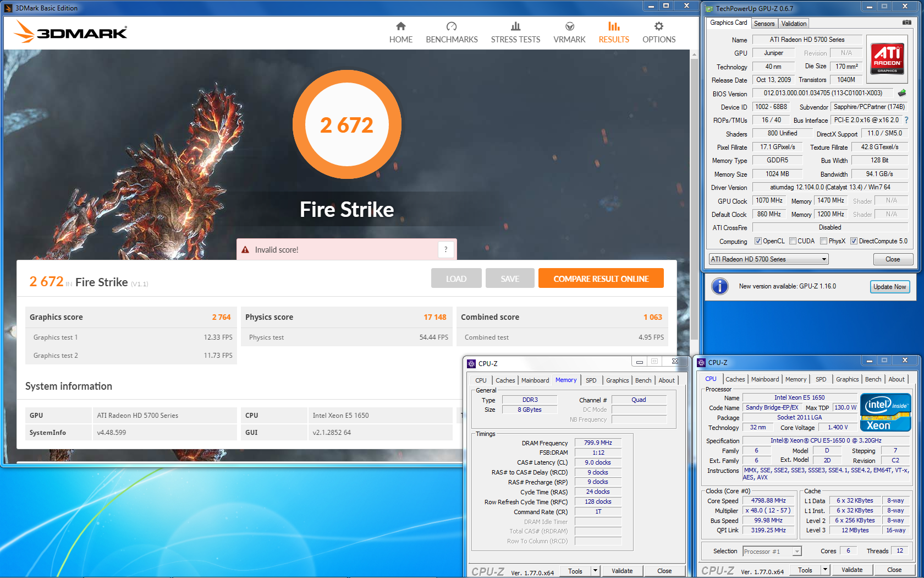
Task: Click the question mark beside Invalid score
Action: click(446, 249)
